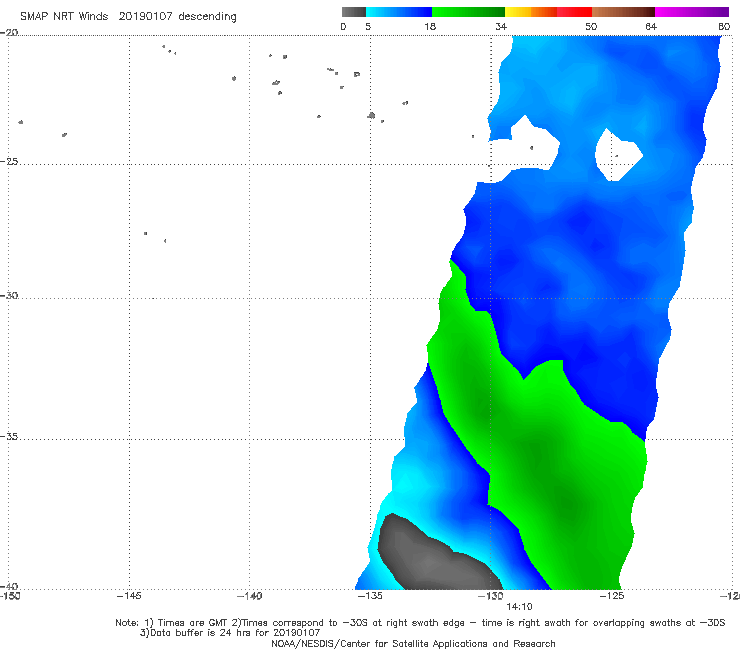This screenshot has width=740, height=650.
Task: Click the swath time label 14:10
Action: tap(519, 607)
